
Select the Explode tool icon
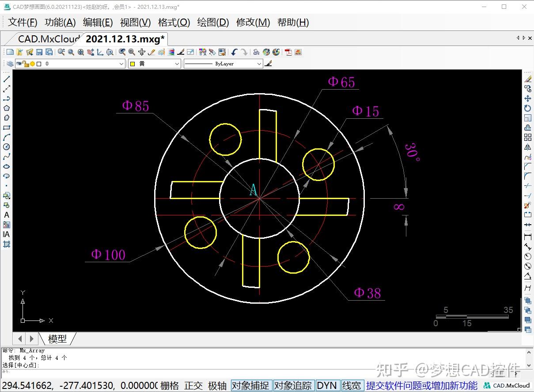tap(527, 205)
